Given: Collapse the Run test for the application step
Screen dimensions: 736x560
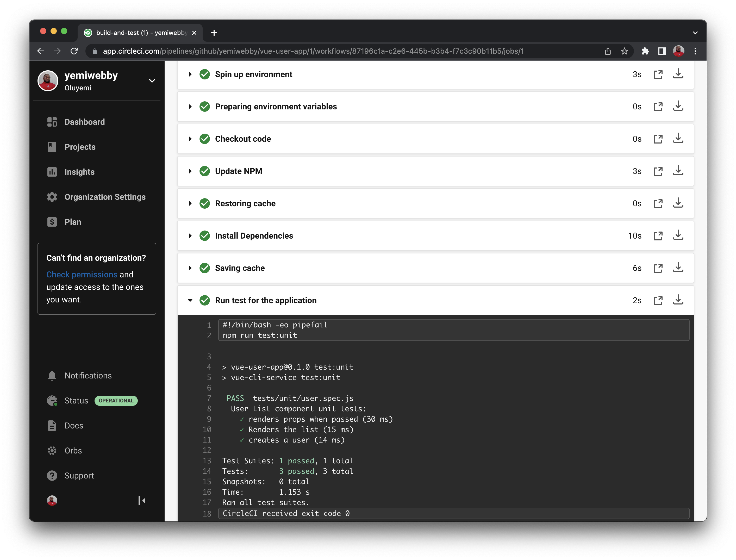Looking at the screenshot, I should (x=190, y=300).
